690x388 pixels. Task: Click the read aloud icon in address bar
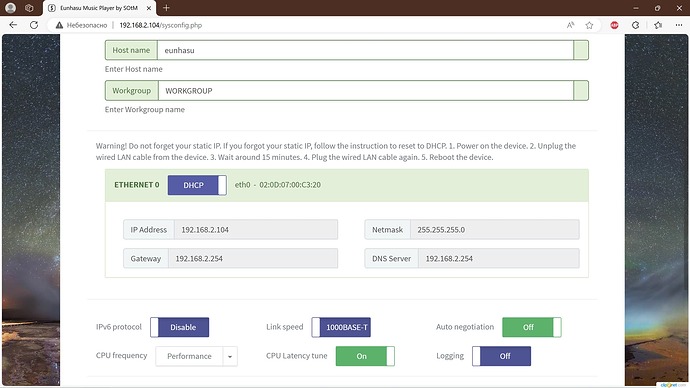(570, 25)
